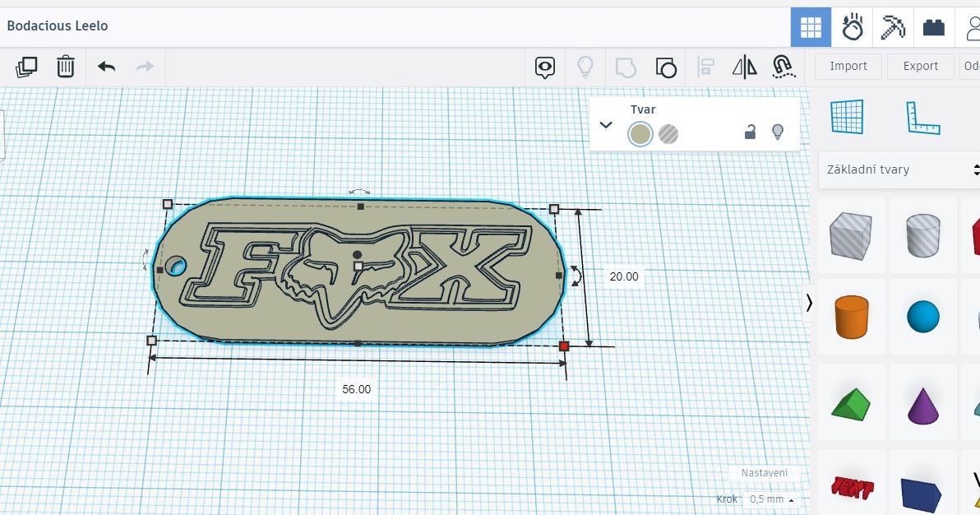Pick the striped hole Box shape
The image size is (980, 515).
coord(851,236)
